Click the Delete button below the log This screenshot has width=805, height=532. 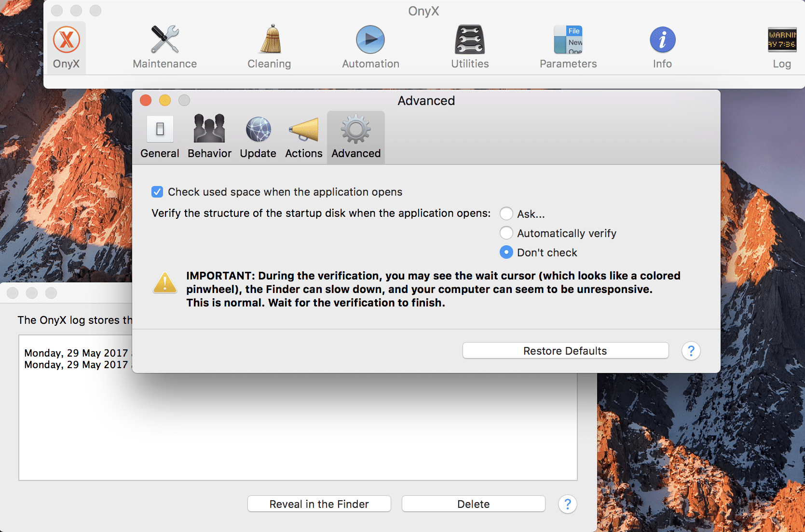pyautogui.click(x=473, y=504)
